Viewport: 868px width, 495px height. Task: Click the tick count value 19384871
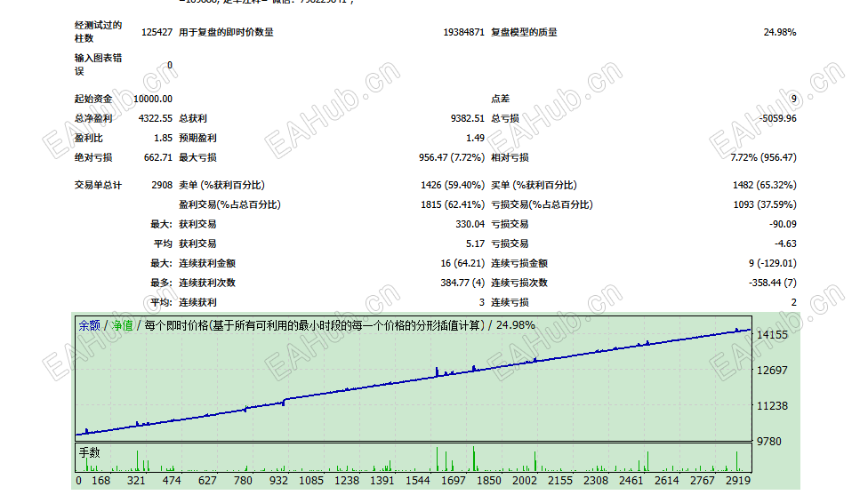tap(463, 32)
